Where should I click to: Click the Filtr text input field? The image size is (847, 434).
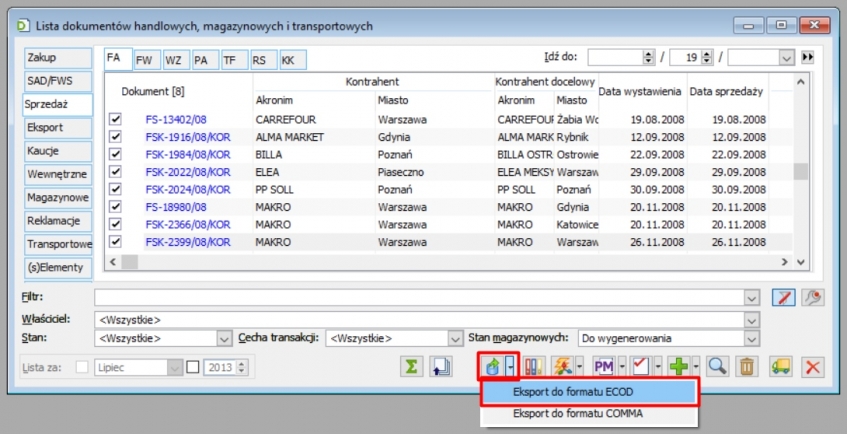[419, 297]
